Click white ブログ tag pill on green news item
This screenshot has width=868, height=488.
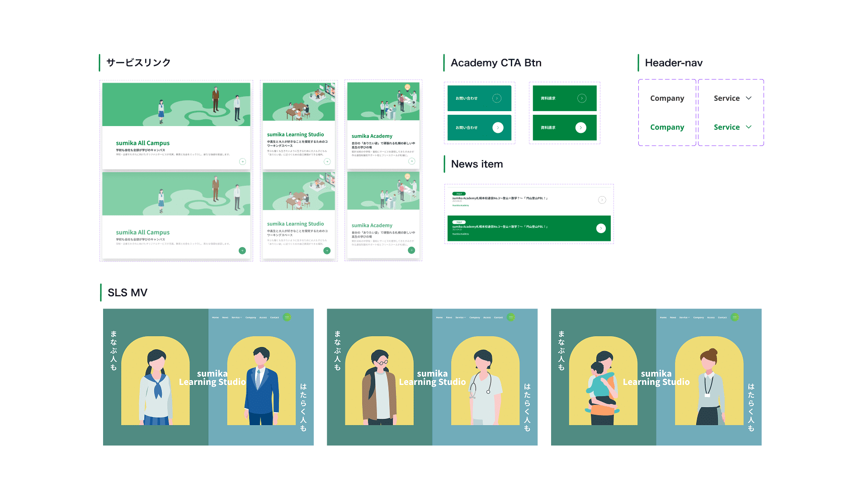pyautogui.click(x=459, y=222)
